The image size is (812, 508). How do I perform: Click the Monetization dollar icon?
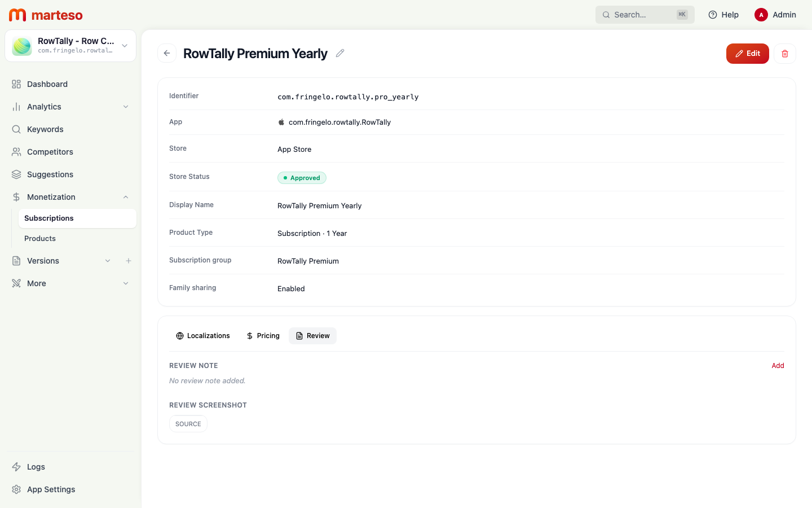click(x=16, y=197)
